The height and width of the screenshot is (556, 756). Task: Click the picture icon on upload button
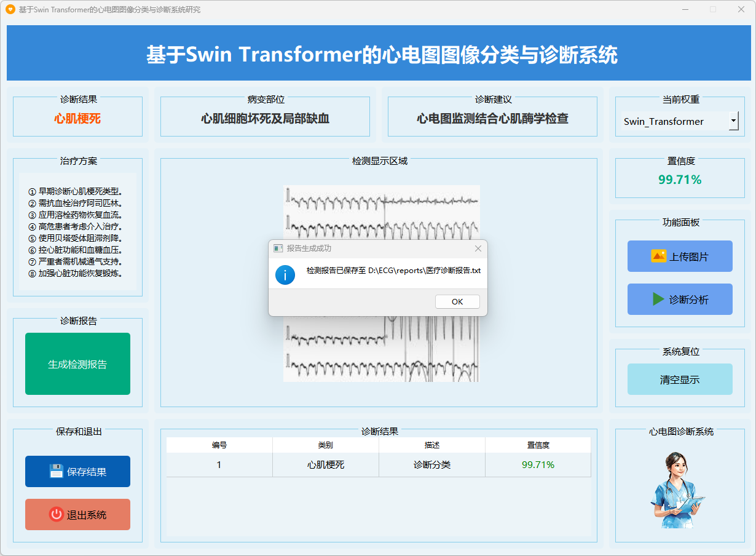[658, 256]
